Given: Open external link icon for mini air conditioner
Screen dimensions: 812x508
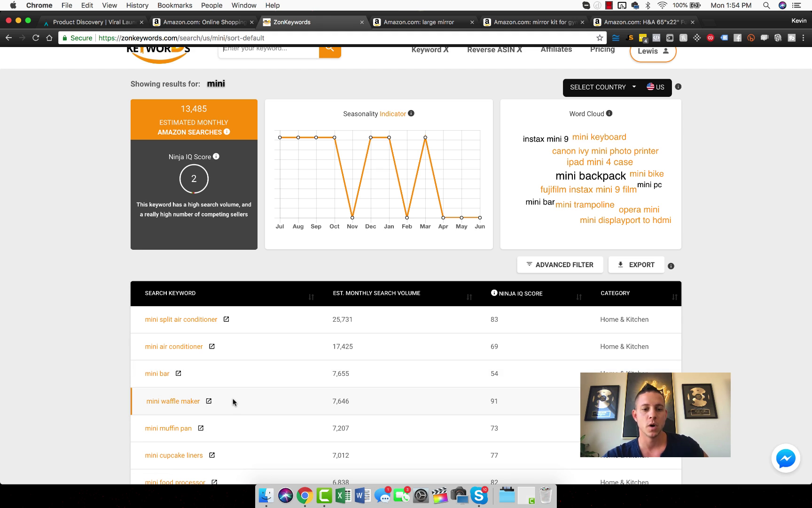Looking at the screenshot, I should pos(212,346).
